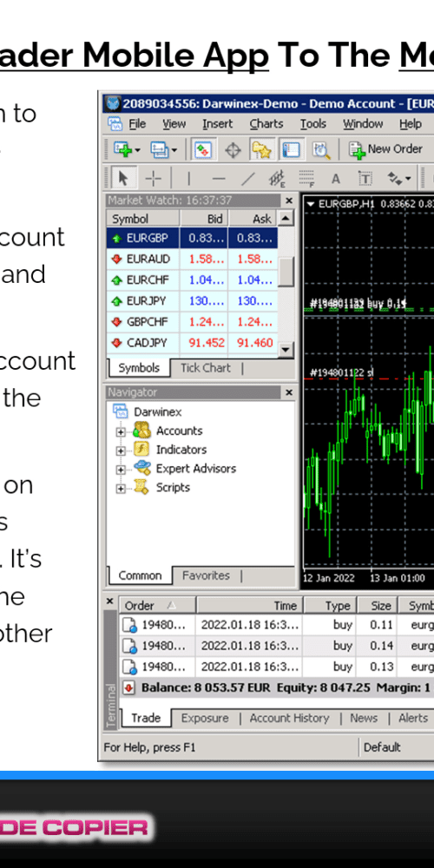The height and width of the screenshot is (868, 434).
Task: Switch to the Account History tab
Action: point(289,718)
